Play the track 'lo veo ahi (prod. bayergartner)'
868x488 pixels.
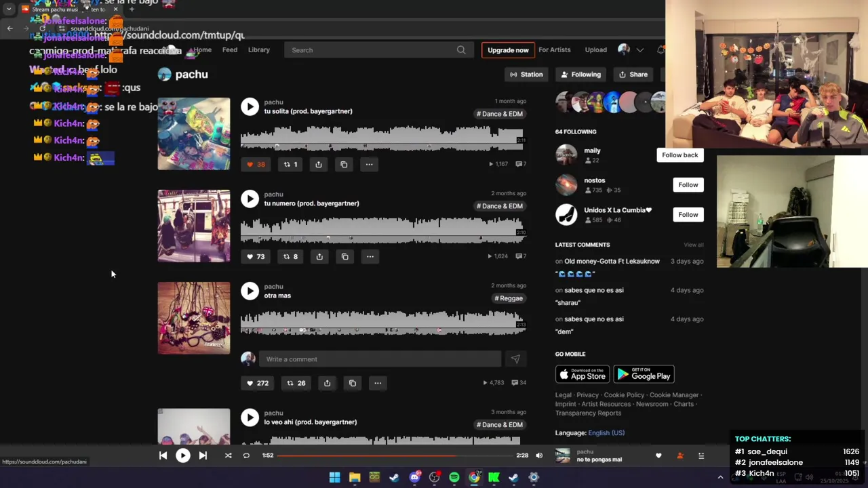[250, 418]
